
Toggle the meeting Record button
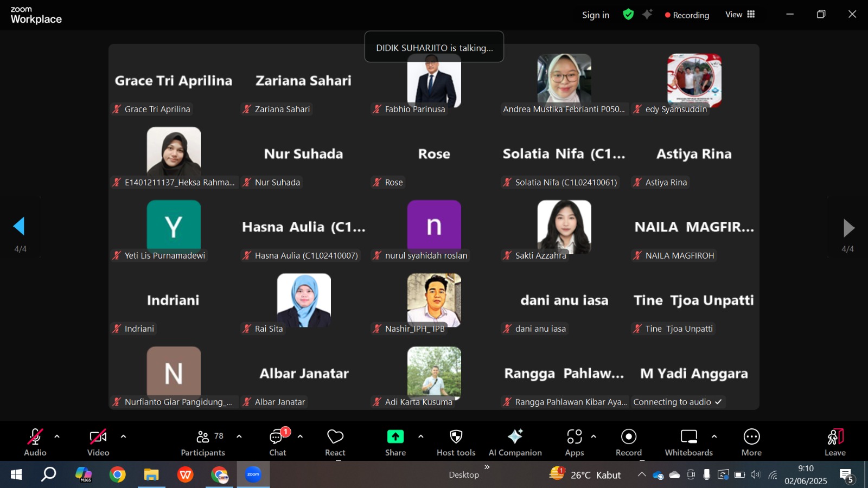coord(628,442)
